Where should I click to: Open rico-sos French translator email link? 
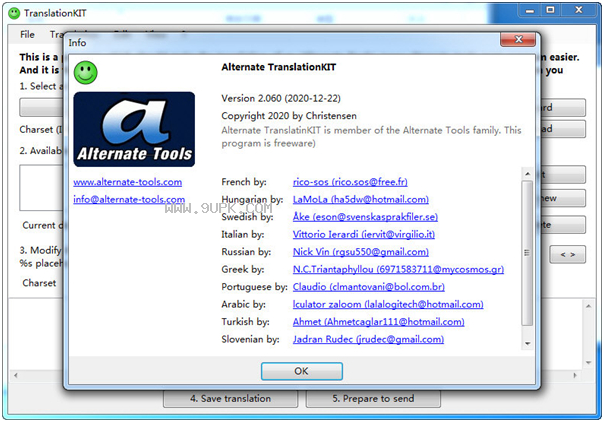click(350, 182)
